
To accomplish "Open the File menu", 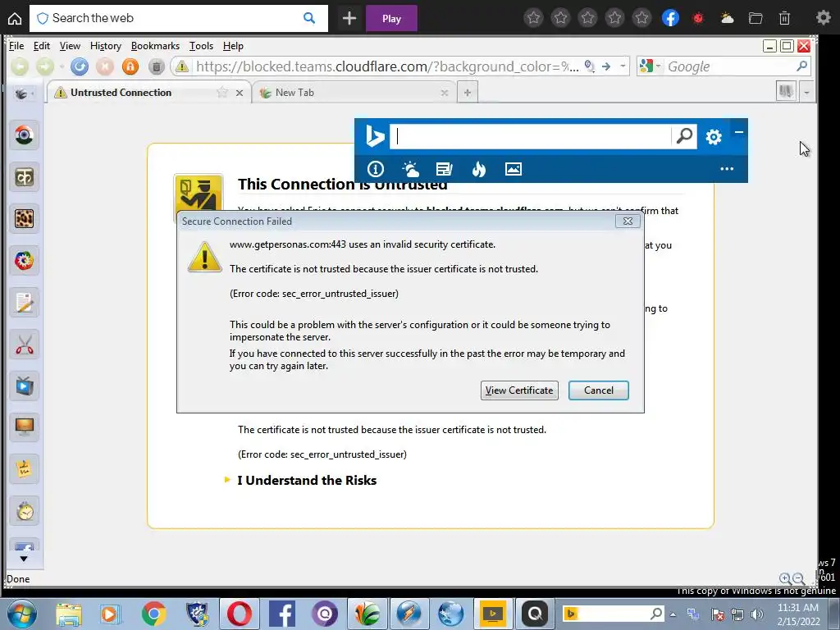I will [x=16, y=46].
